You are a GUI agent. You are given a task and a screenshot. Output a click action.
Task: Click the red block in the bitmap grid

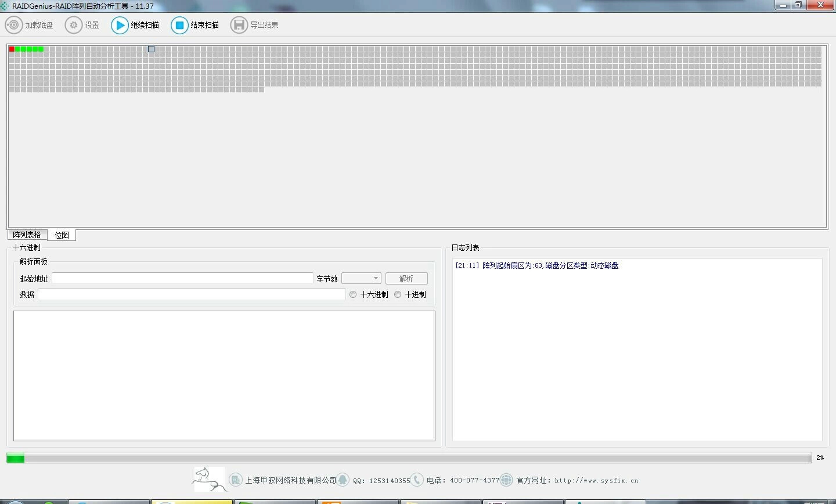click(12, 49)
